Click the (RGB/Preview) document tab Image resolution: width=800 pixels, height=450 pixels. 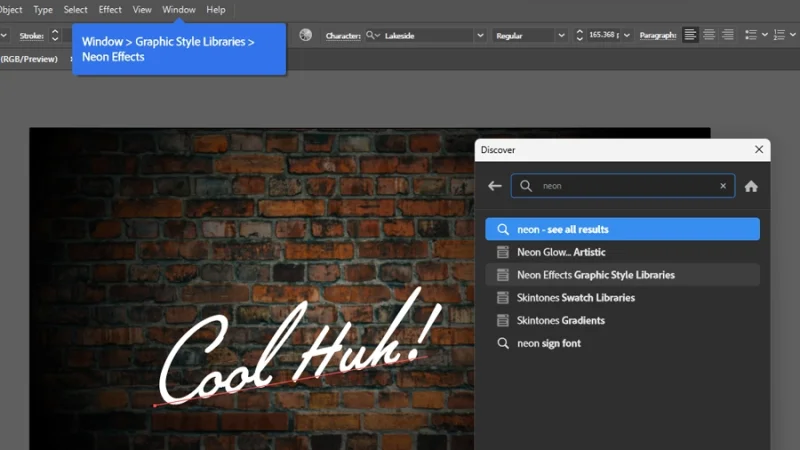click(x=29, y=59)
